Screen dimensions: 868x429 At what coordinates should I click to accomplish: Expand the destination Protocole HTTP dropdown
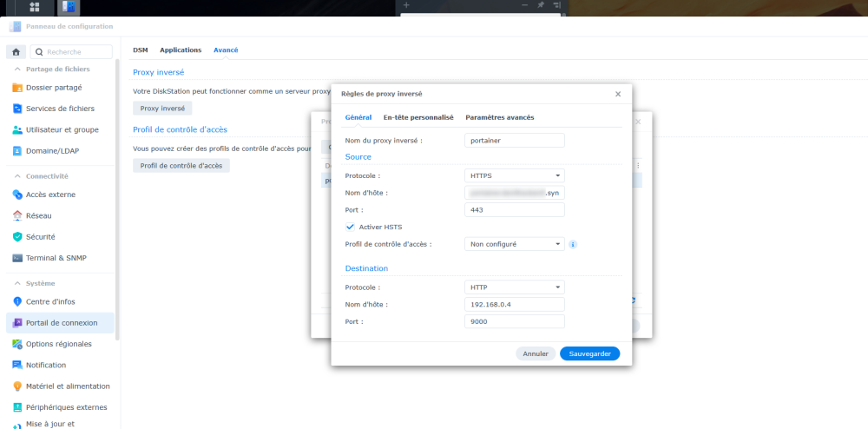click(x=515, y=287)
